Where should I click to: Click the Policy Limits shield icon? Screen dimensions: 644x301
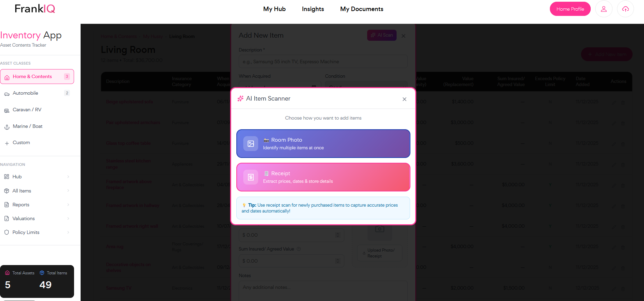7,232
